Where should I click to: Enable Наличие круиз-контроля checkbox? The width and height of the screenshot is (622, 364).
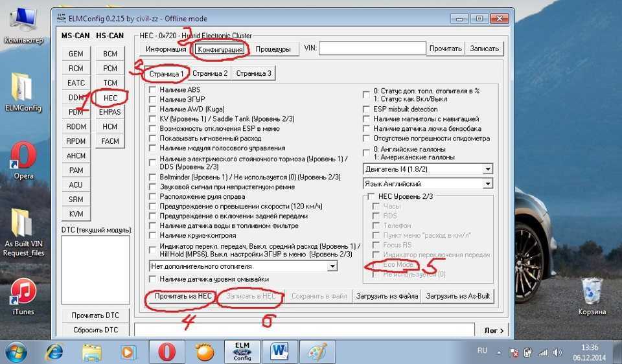coord(152,235)
